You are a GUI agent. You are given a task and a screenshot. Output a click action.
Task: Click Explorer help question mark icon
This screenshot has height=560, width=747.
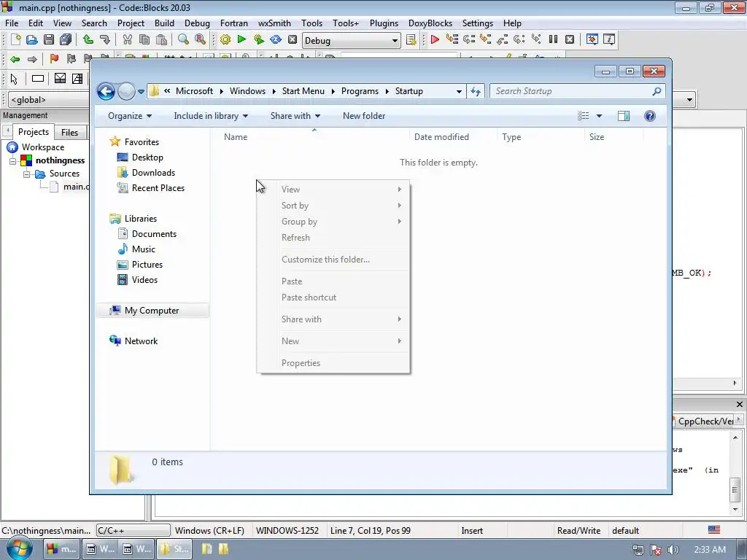point(650,116)
